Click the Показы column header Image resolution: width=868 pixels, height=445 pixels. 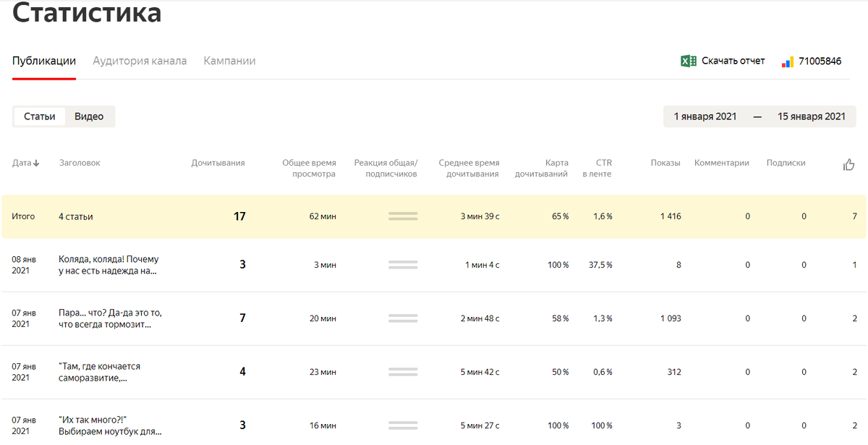click(665, 163)
